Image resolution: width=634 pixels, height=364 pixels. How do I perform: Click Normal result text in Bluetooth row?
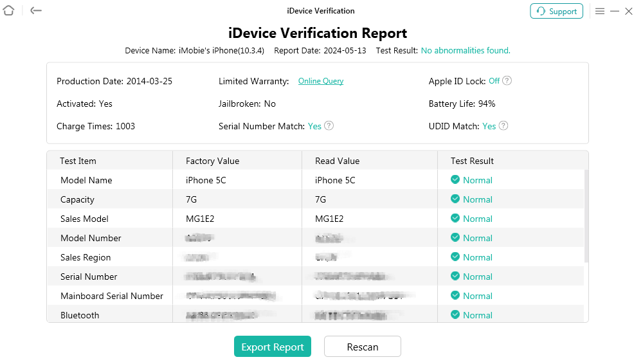pyautogui.click(x=478, y=316)
